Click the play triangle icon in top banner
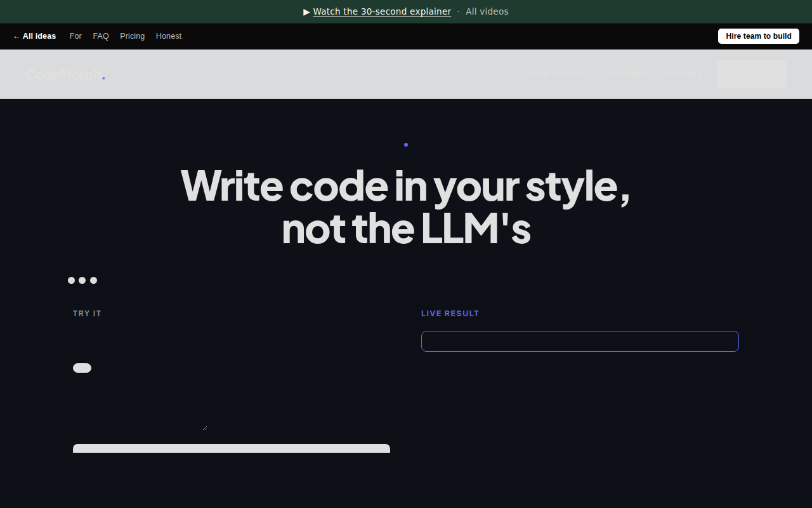 coord(307,11)
